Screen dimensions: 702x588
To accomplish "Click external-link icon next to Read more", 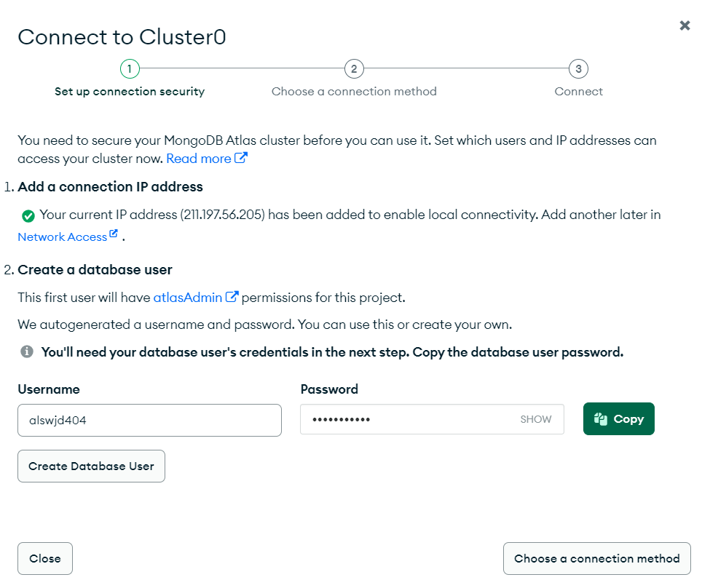I will tap(241, 158).
